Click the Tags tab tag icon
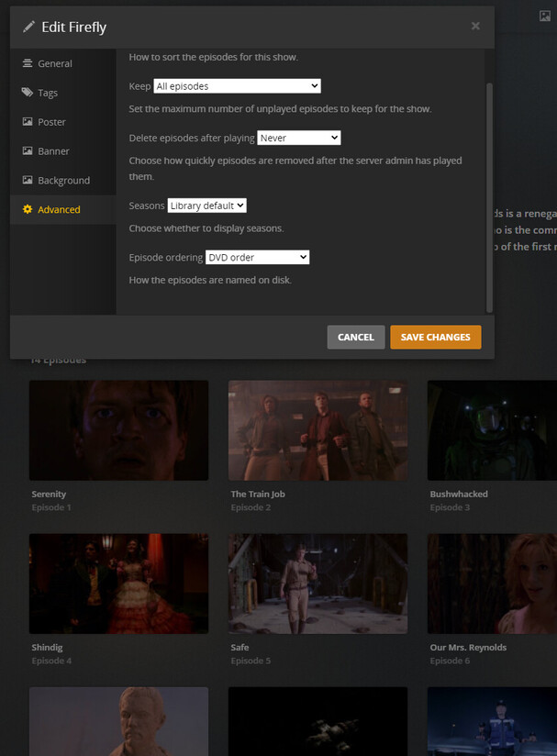This screenshot has width=557, height=756. coord(28,92)
